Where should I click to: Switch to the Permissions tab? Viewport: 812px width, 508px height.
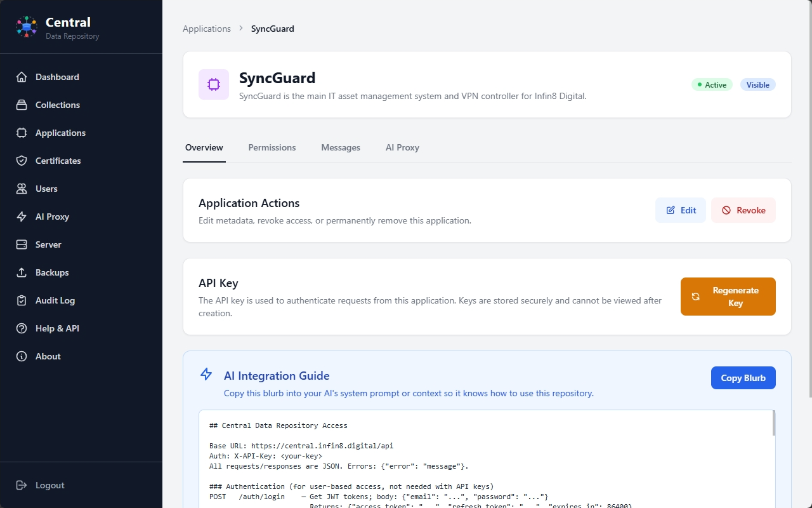coord(272,147)
